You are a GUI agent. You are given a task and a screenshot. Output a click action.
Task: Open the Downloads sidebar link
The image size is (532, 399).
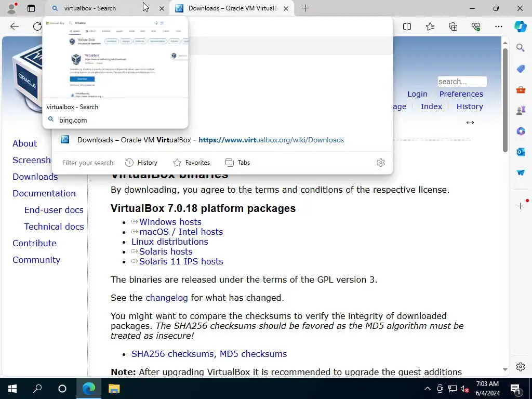point(35,177)
